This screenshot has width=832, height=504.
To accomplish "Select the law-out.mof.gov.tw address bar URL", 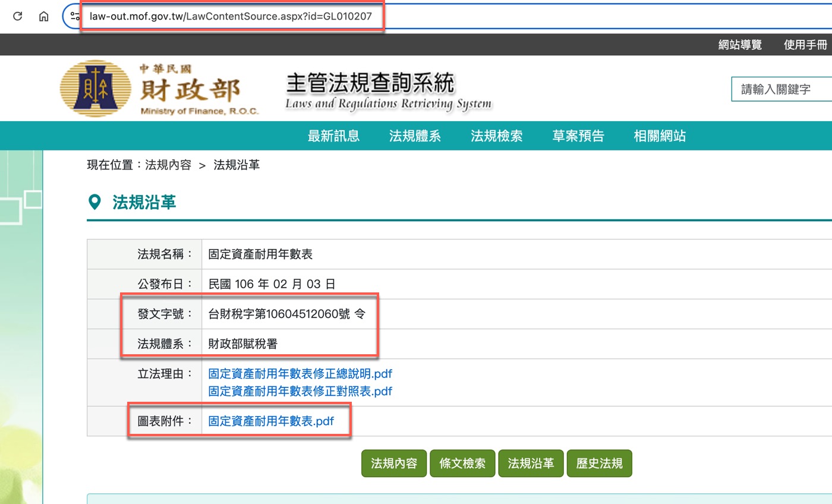I will [231, 16].
